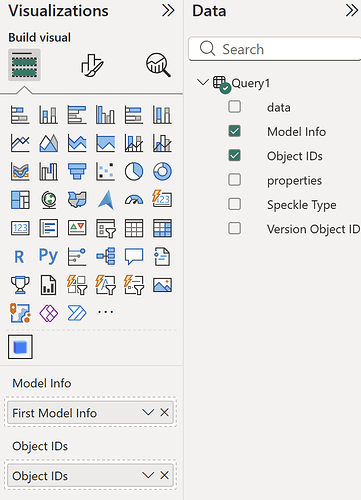Select the Query1 table name
Viewport: 361px width, 500px height.
tap(251, 83)
